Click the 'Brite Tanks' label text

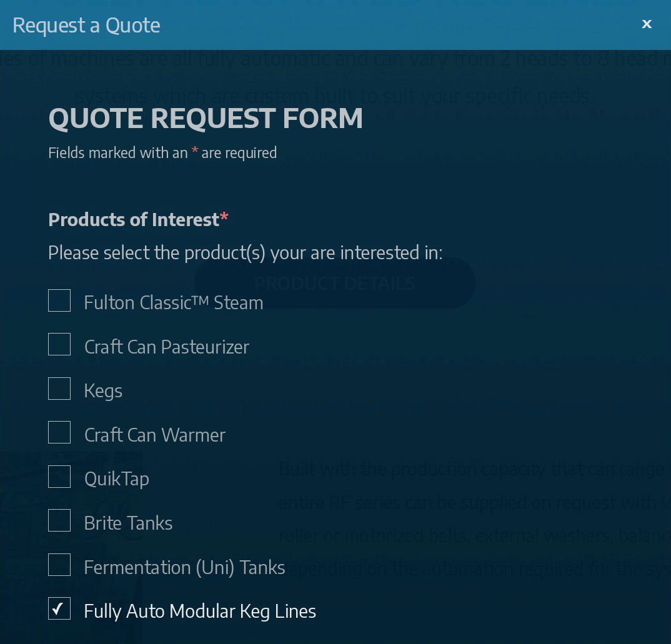click(128, 523)
